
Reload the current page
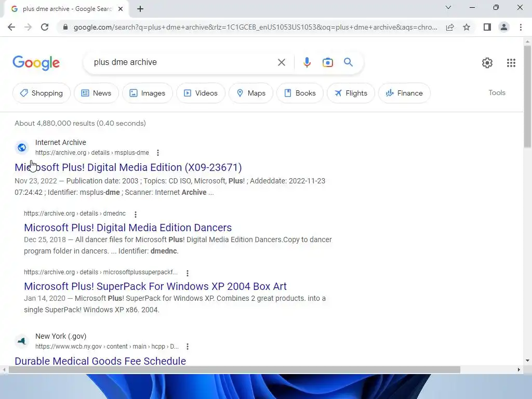[45, 27]
